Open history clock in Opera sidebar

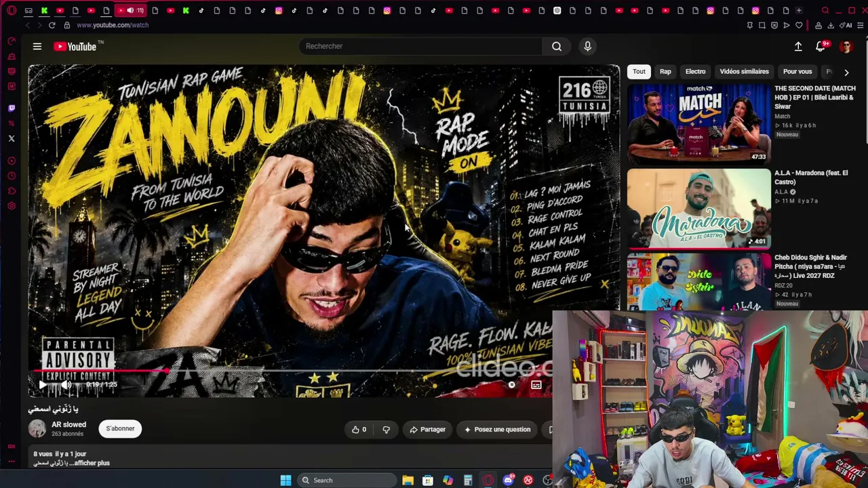pyautogui.click(x=12, y=176)
